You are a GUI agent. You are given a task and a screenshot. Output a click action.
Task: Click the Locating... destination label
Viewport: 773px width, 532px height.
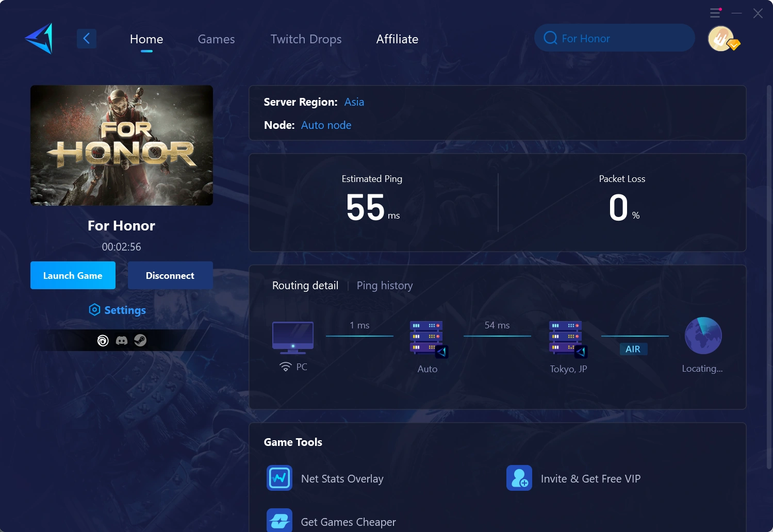[x=702, y=369]
